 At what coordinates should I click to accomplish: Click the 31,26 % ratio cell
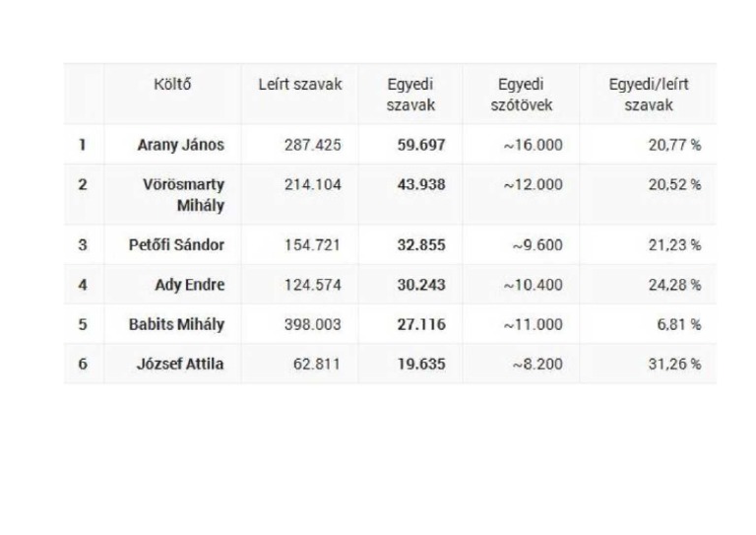pyautogui.click(x=674, y=364)
